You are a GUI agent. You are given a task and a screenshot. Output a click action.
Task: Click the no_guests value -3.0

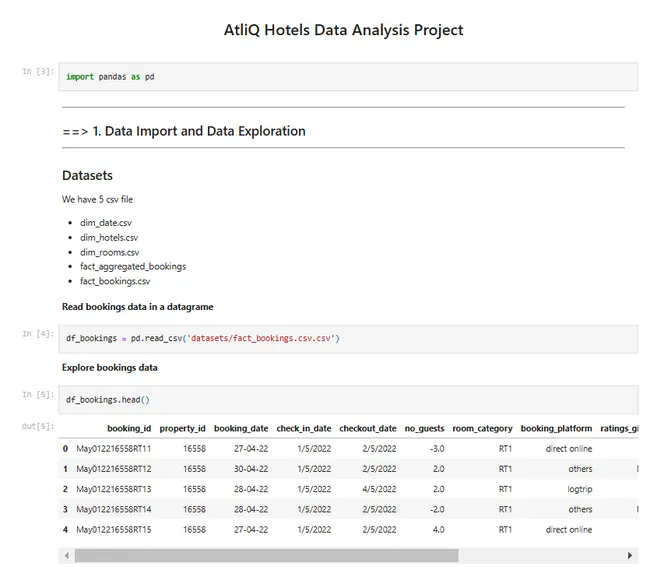(437, 449)
